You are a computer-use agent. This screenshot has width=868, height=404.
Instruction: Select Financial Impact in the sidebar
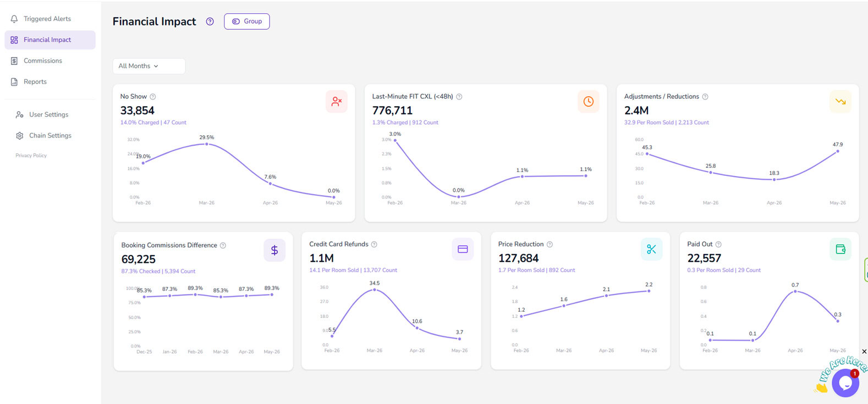(50, 40)
